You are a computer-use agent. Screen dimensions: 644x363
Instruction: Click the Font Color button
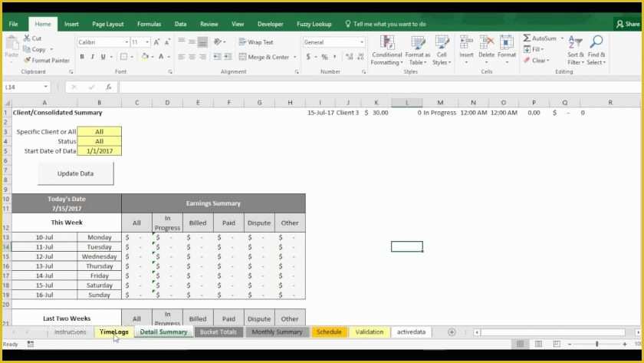162,57
